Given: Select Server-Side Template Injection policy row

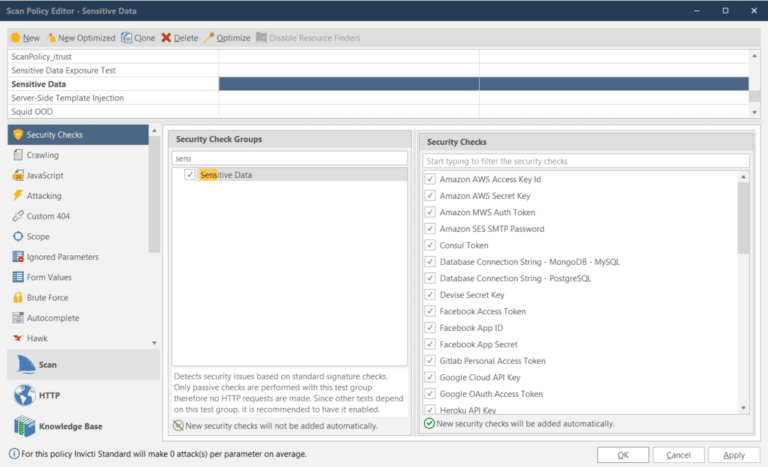Looking at the screenshot, I should tap(67, 98).
